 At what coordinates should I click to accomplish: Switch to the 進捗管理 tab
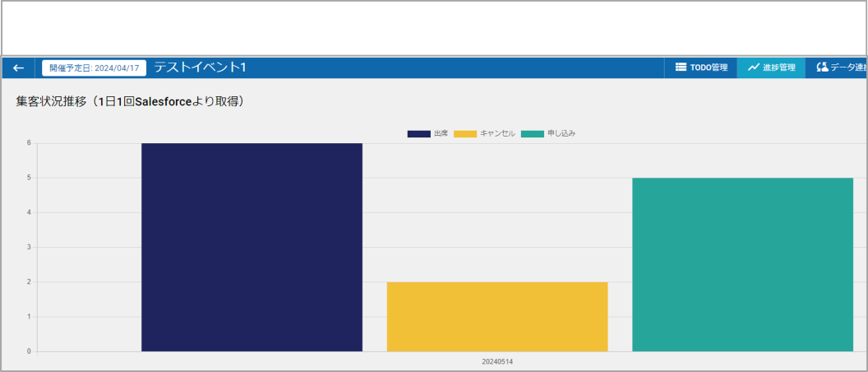pyautogui.click(x=771, y=67)
